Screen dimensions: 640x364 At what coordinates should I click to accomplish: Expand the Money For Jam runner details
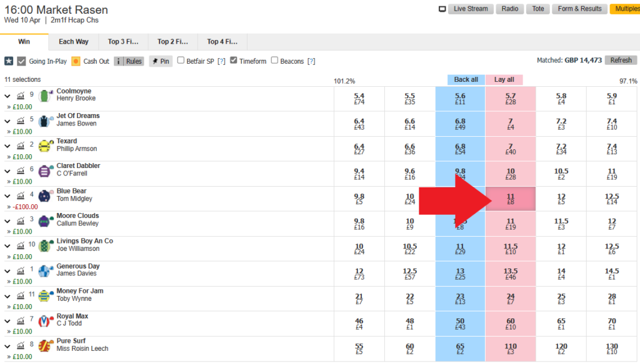point(7,297)
